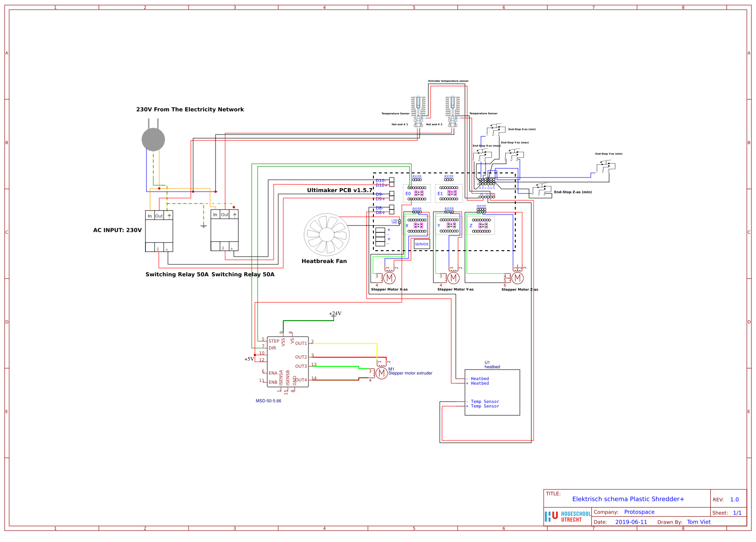Click the E0 driver socket on the PCB
The height and width of the screenshot is (542, 756).
[x=417, y=194]
